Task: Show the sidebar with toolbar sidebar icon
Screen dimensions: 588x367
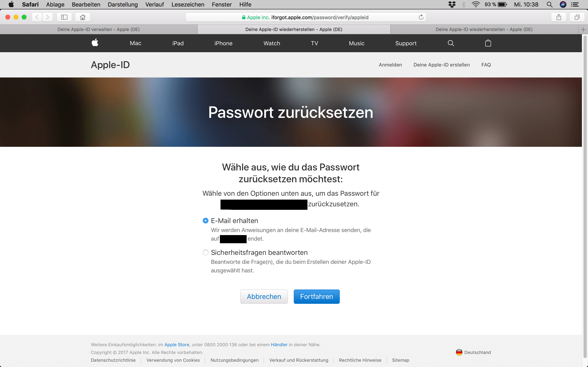Action: pos(64,17)
